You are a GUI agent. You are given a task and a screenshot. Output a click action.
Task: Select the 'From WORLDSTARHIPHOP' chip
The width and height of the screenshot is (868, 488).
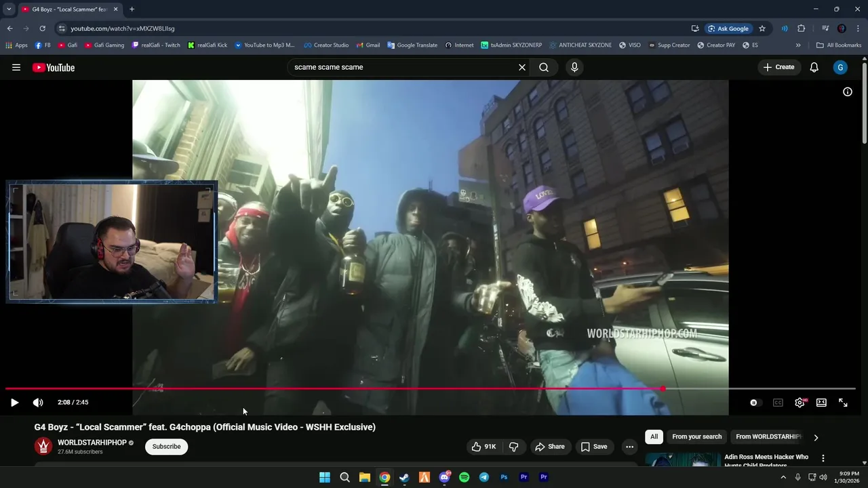[x=768, y=436]
